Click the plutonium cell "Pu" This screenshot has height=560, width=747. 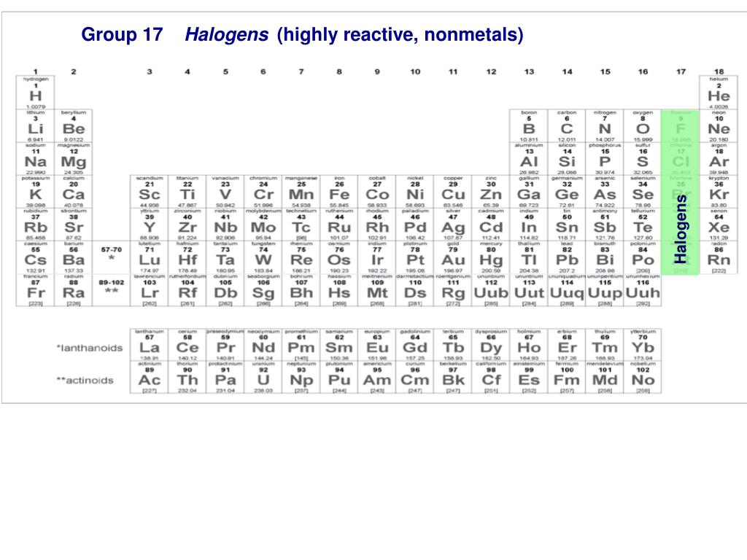tap(339, 377)
